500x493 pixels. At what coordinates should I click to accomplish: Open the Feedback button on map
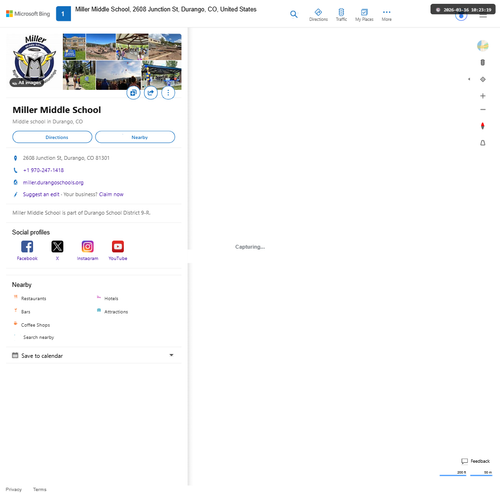point(475,461)
